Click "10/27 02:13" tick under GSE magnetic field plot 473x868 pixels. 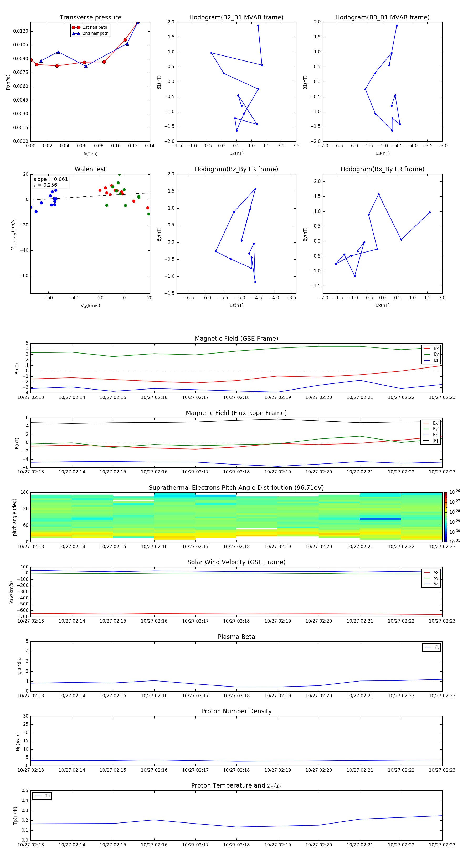click(x=31, y=397)
